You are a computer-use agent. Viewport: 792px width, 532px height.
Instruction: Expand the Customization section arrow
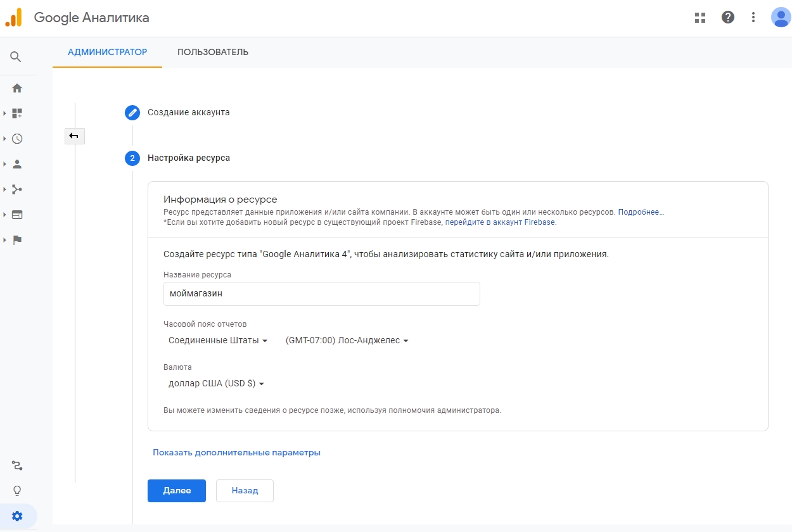(x=4, y=113)
